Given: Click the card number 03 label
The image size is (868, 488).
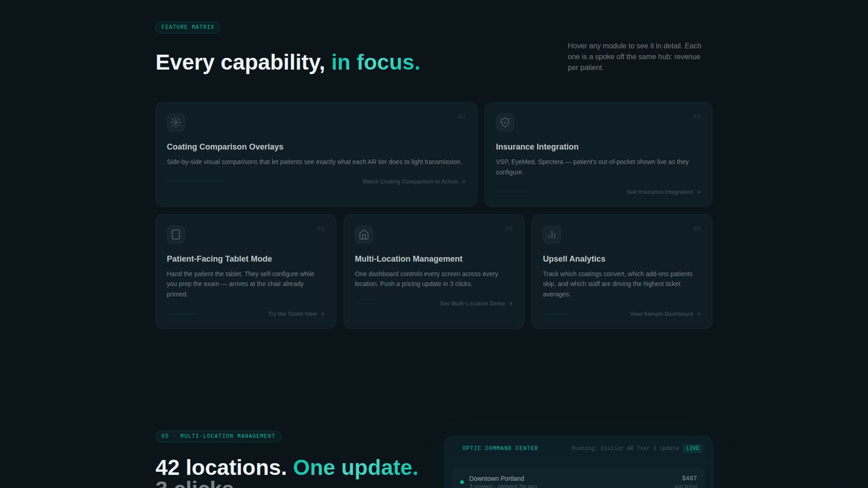Looking at the screenshot, I should tap(697, 117).
